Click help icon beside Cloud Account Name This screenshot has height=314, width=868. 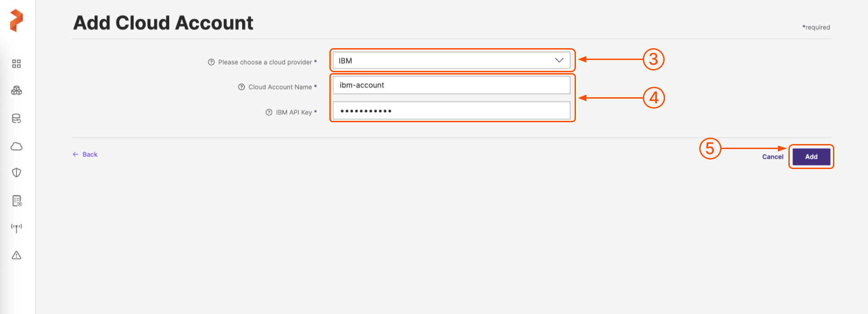(x=242, y=87)
